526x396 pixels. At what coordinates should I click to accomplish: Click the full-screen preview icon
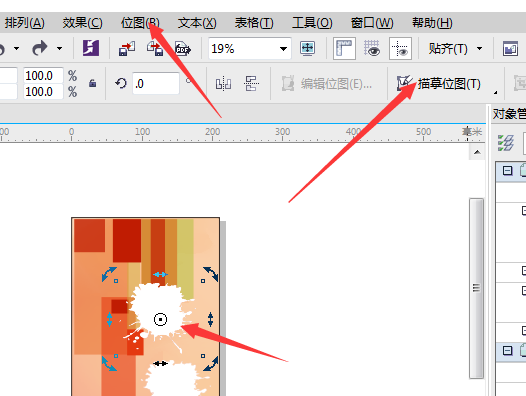pyautogui.click(x=307, y=48)
